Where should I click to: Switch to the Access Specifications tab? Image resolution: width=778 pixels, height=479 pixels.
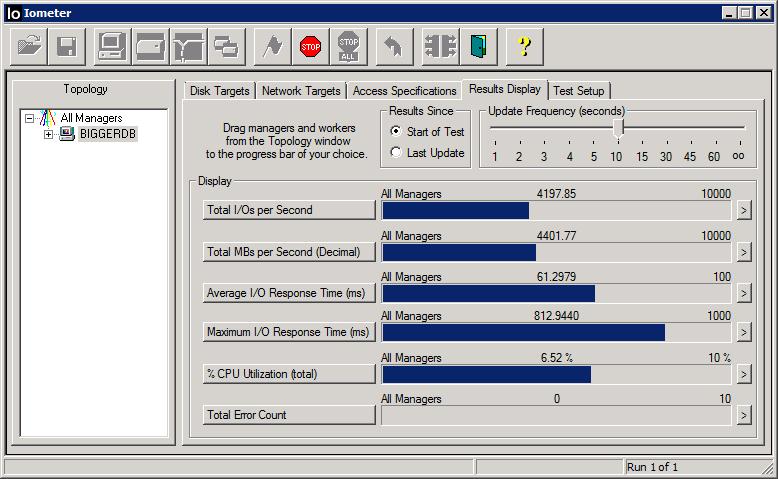pos(404,91)
